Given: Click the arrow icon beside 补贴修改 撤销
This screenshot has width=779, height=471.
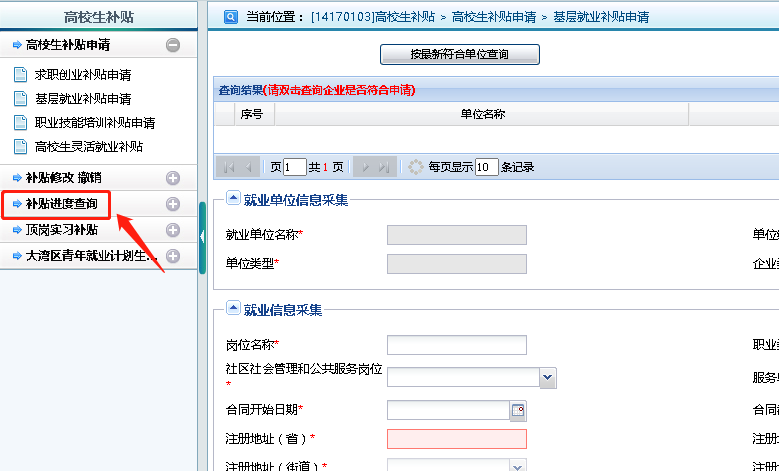Looking at the screenshot, I should [17, 178].
